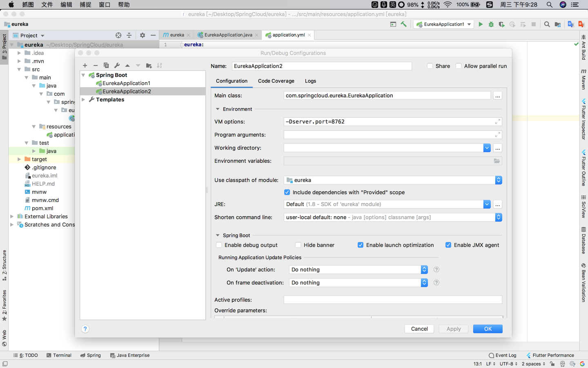
Task: Open On frame deactivation dropdown
Action: (x=424, y=283)
